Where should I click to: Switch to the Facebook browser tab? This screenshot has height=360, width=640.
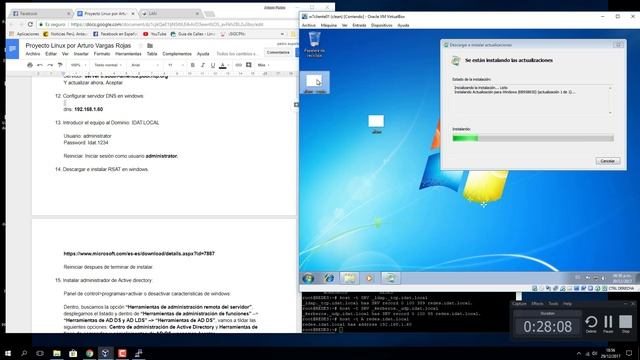pyautogui.click(x=41, y=13)
